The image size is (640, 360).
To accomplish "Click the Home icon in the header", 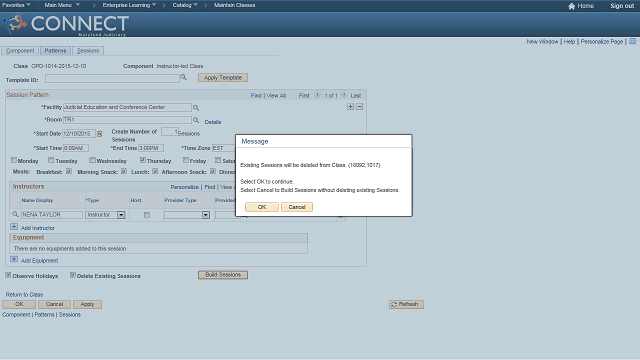I will point(571,6).
